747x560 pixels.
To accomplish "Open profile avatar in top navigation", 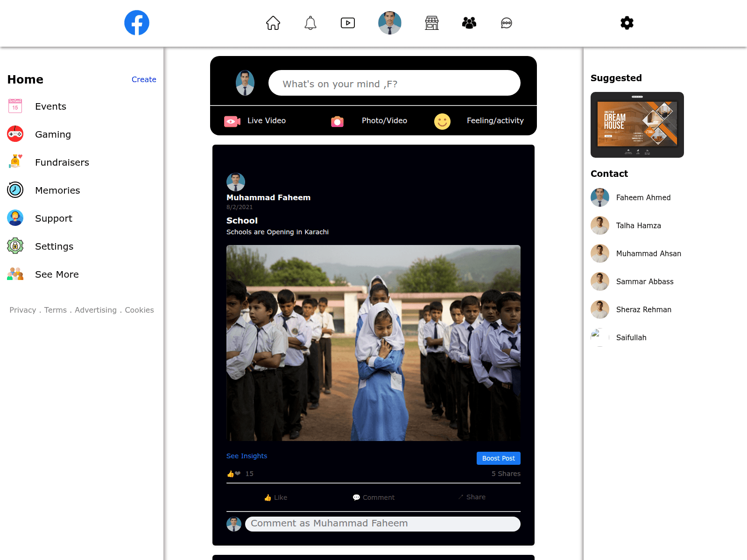I will (x=390, y=23).
